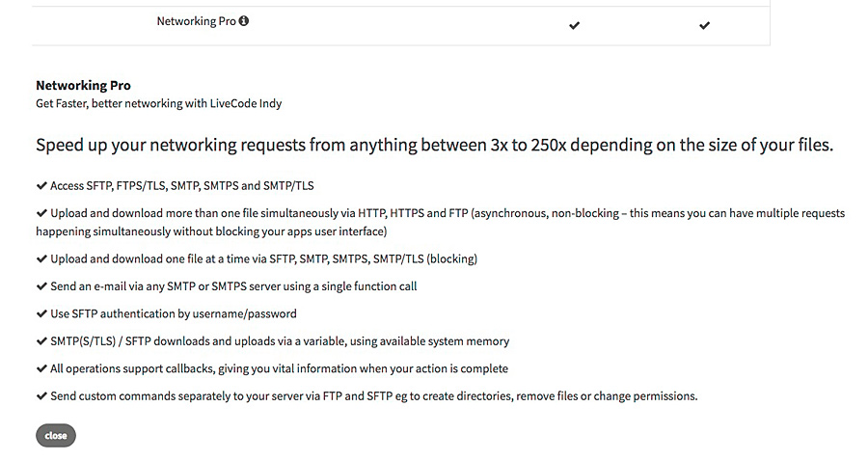Click "Use SFTP authentication by username/password" text

[179, 313]
